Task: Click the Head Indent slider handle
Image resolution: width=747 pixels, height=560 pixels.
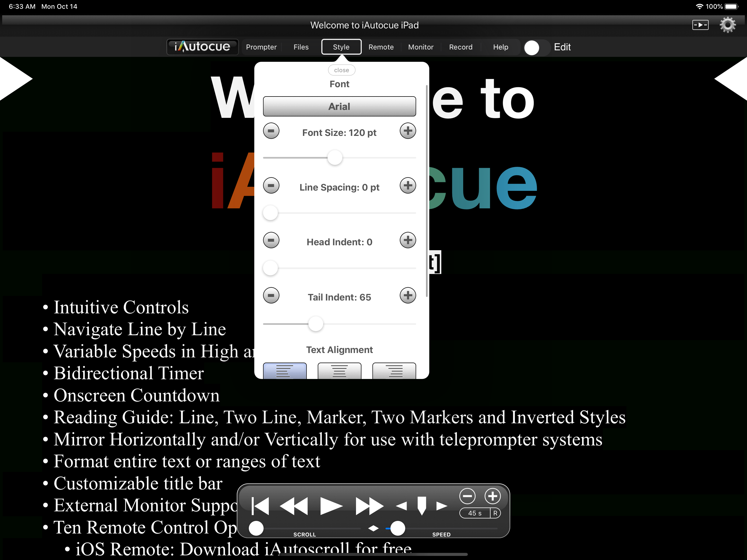Action: click(x=270, y=268)
